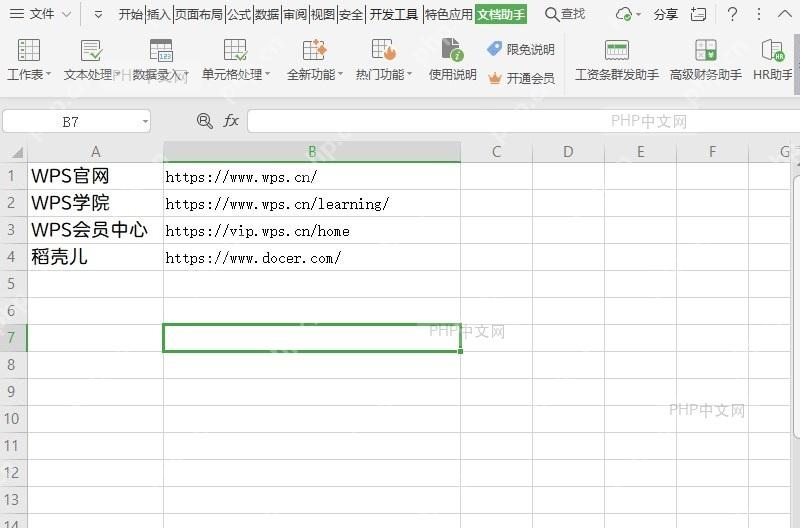800x528 pixels.
Task: Select column D header
Action: (x=568, y=152)
